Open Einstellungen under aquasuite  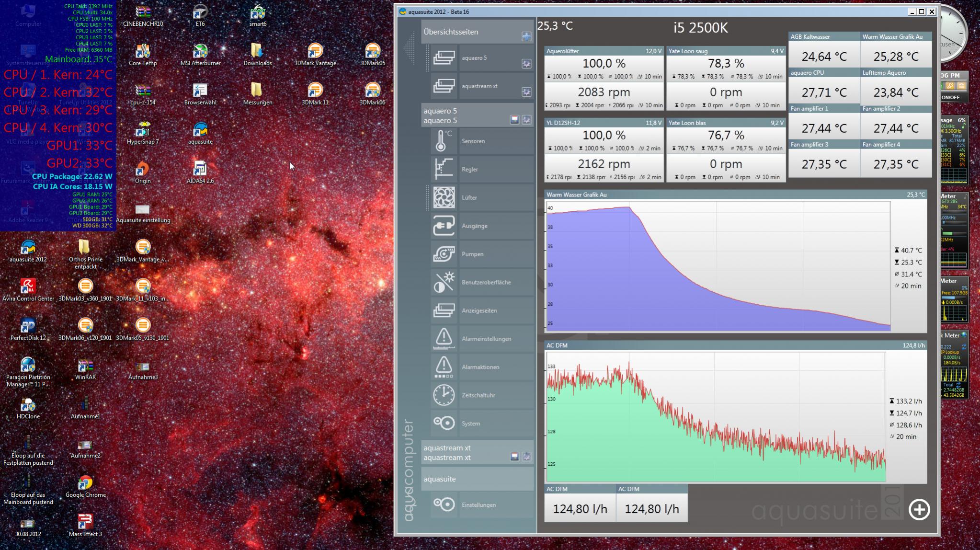pos(478,505)
